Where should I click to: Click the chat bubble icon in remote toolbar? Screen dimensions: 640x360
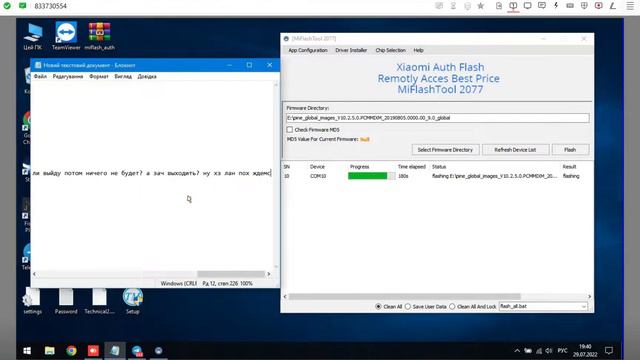[x=542, y=6]
